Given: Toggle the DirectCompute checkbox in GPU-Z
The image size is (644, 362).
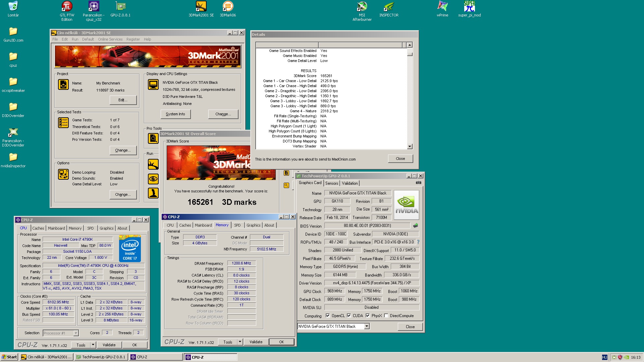Looking at the screenshot, I should click(x=386, y=315).
